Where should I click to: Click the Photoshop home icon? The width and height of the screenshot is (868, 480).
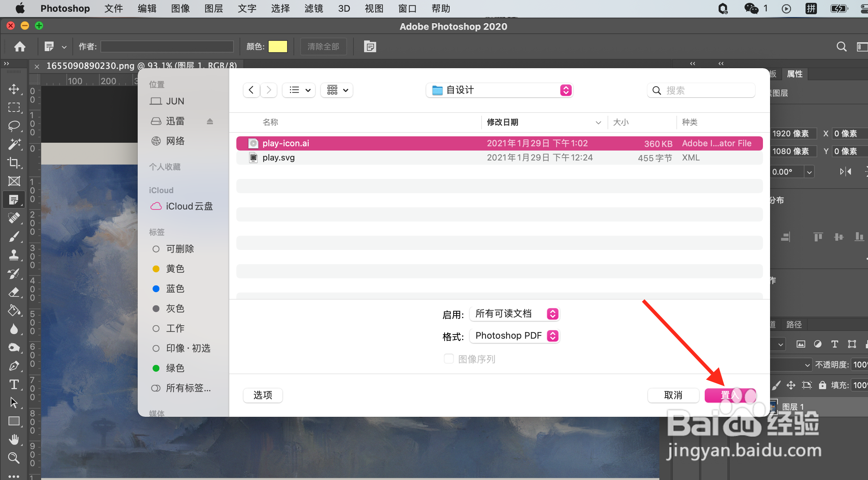coord(20,47)
